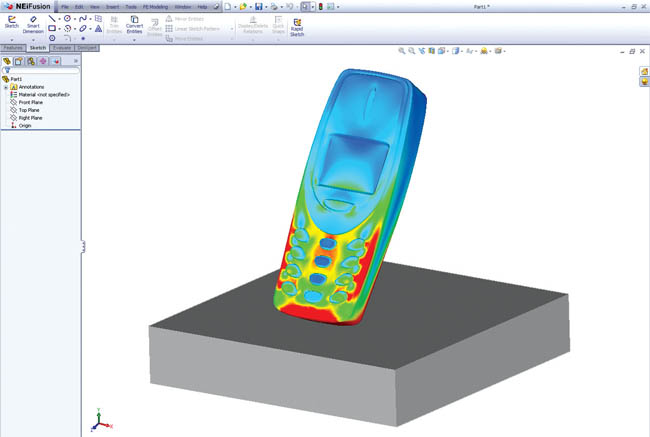650x437 pixels.
Task: Open the Appearances task pane tab
Action: tap(644, 82)
